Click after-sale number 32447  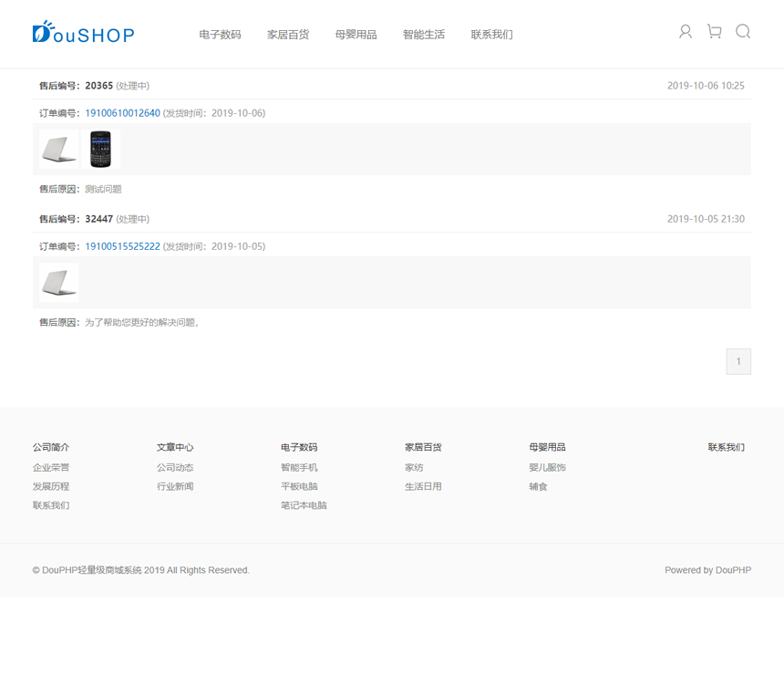(x=99, y=219)
